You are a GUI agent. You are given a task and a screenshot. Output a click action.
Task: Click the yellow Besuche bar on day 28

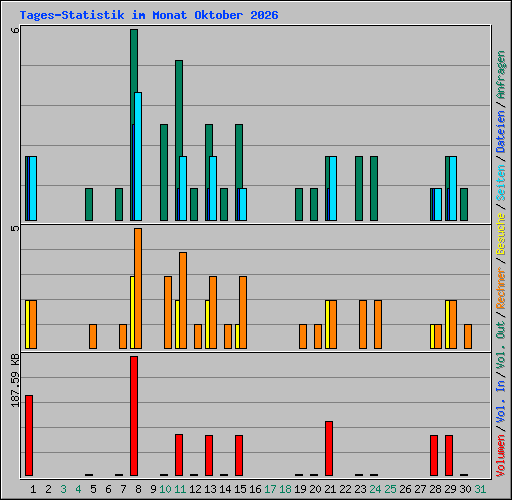432,336
